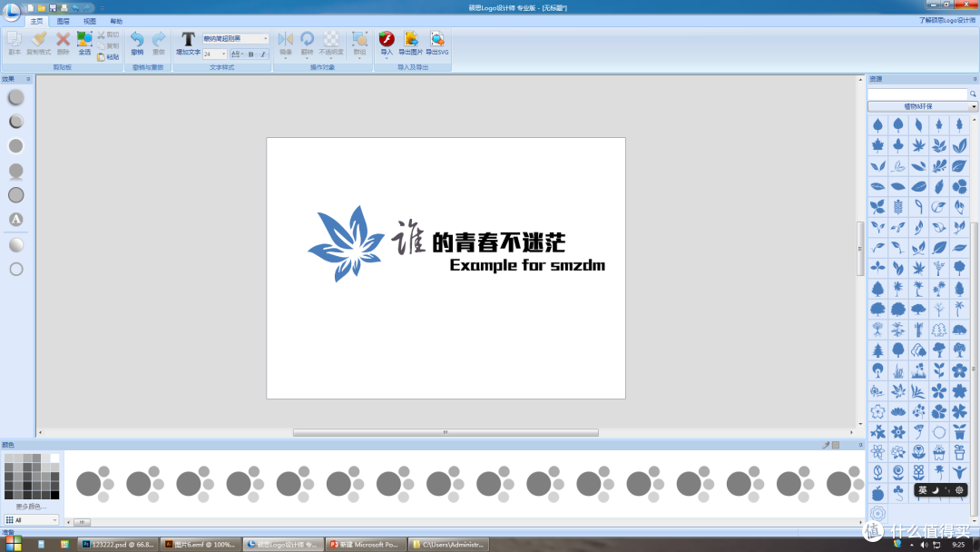
Task: Switch to the 主页 ribbon tab
Action: pos(37,21)
